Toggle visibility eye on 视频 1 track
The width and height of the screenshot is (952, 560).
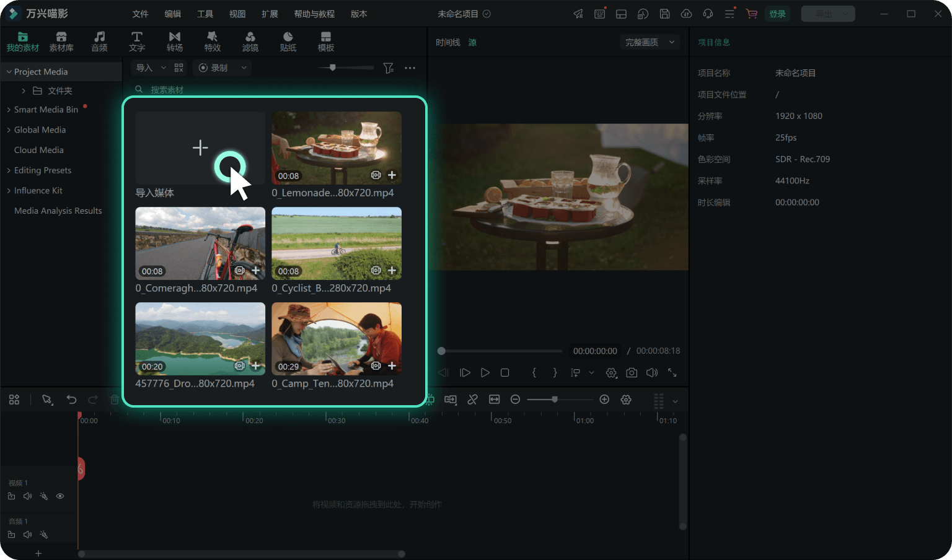click(x=60, y=496)
